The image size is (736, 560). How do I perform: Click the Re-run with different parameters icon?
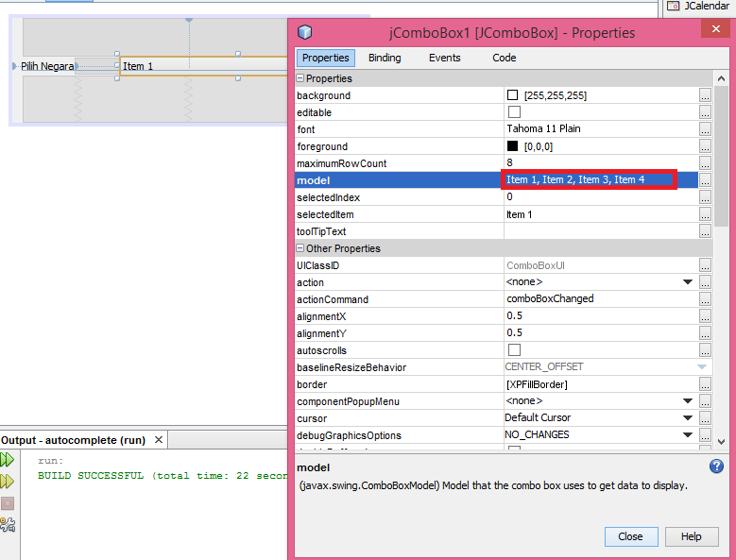[x=7, y=482]
